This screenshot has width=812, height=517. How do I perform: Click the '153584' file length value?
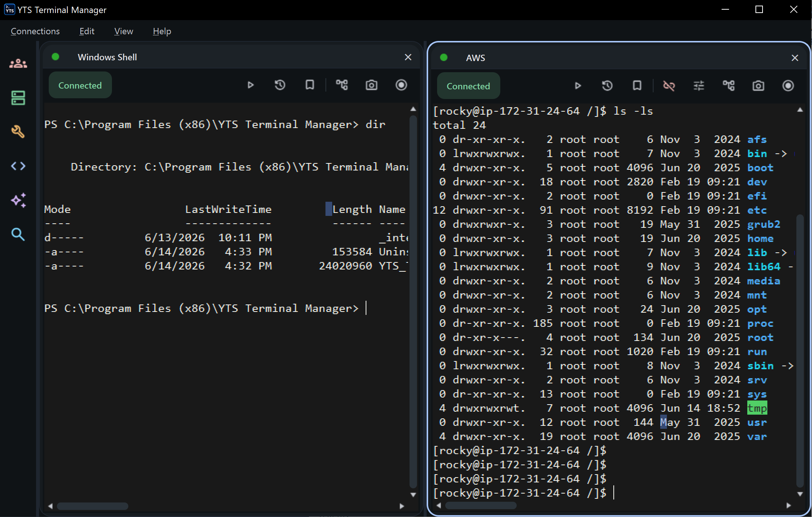pos(352,252)
